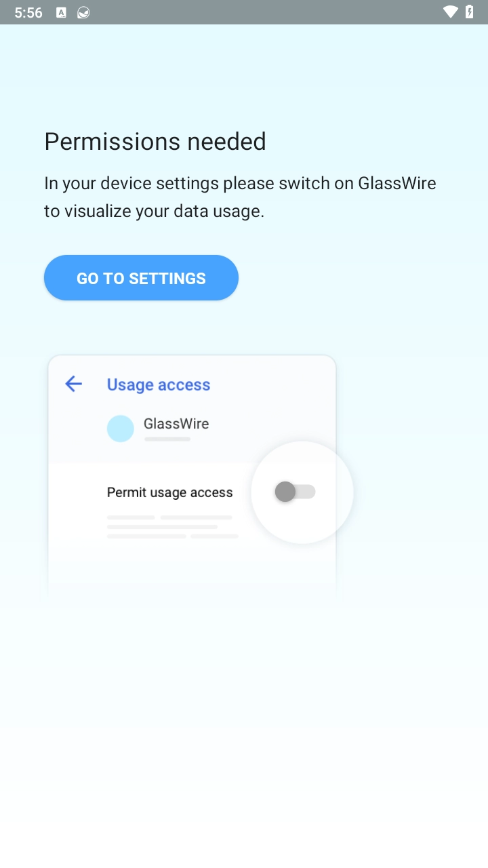The height and width of the screenshot is (868, 488).
Task: Click the short gray line under GlassWire label
Action: point(167,439)
